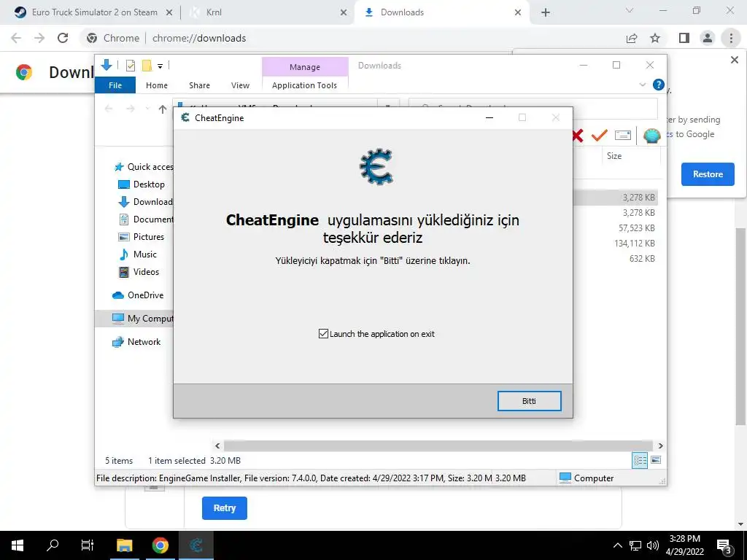The image size is (747, 560).
Task: Select the Manage contextual tab
Action: [305, 67]
